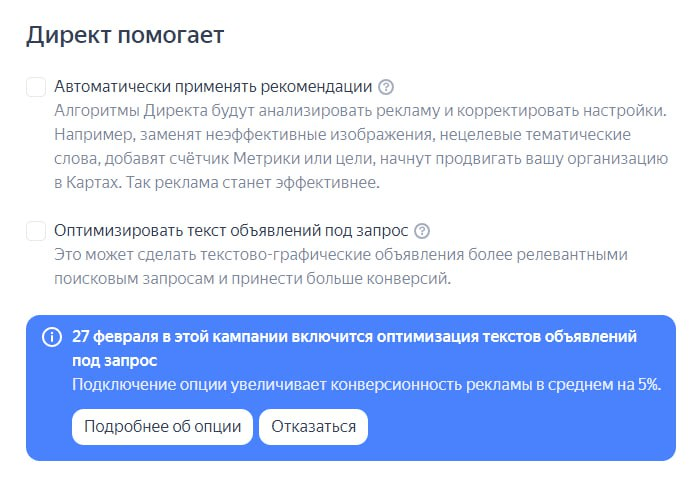Enable the auto-apply recommendations checkbox
Screen dimensions: 694x490
(x=36, y=87)
